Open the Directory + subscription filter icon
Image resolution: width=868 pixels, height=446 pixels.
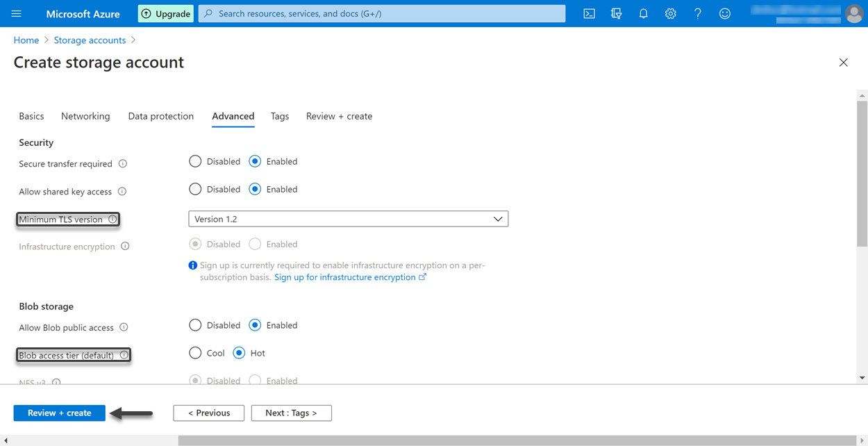tap(616, 14)
